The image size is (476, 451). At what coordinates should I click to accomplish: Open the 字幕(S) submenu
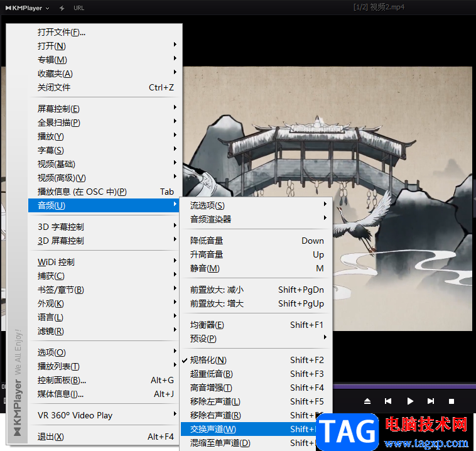105,150
